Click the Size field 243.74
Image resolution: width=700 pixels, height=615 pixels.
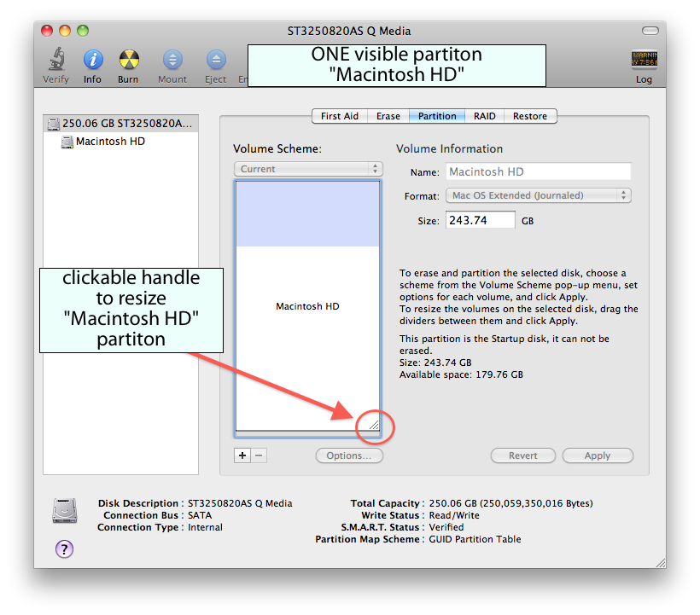[x=481, y=220]
